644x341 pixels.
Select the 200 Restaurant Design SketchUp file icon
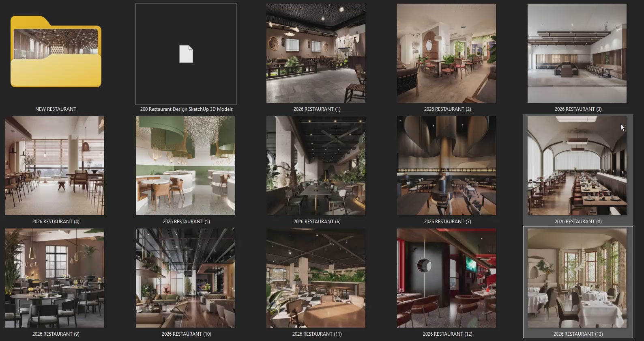(186, 54)
